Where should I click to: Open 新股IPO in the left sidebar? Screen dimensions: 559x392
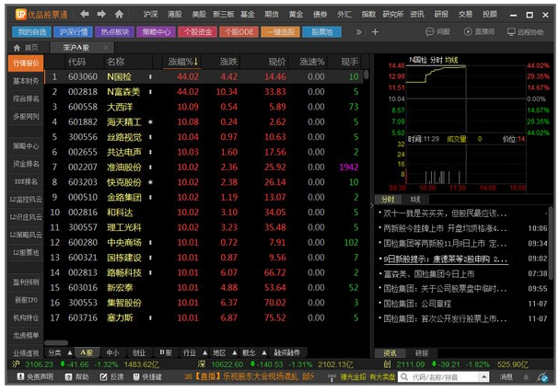[x=26, y=300]
